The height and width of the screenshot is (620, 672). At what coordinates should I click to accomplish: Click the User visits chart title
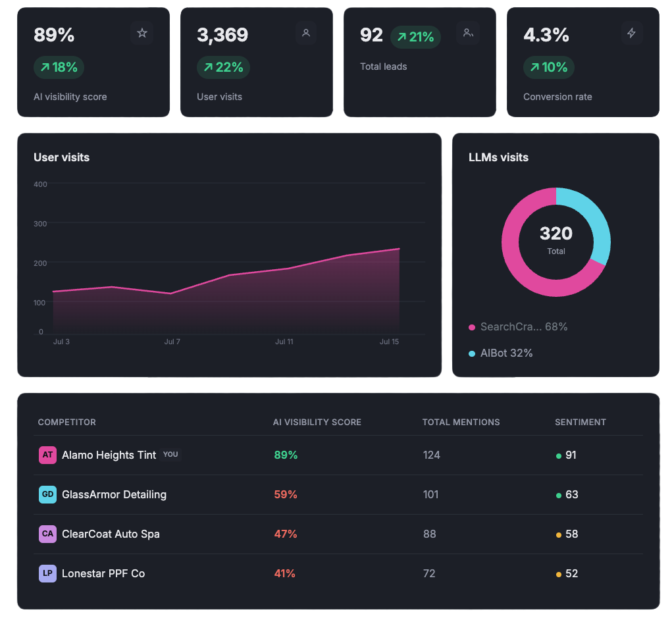[62, 157]
